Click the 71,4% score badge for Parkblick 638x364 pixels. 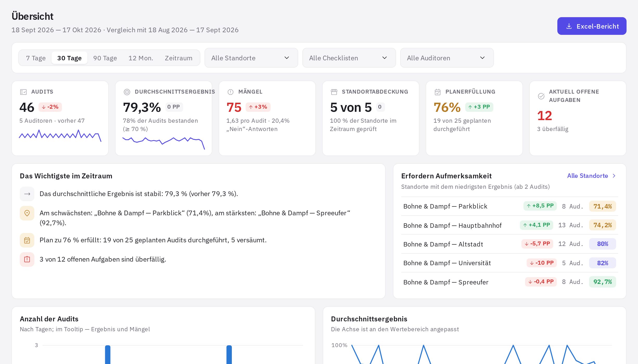[x=603, y=206]
